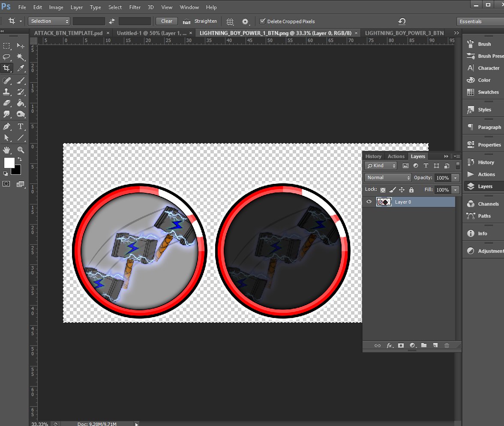This screenshot has width=504, height=426.
Task: Open the Essentials workspace dropdown
Action: point(480,21)
